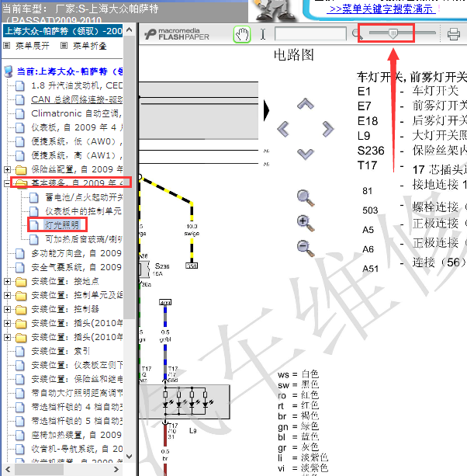The height and width of the screenshot is (476, 467).
Task: Open 带自动大灯照明距离调节 item
Action: coord(77,393)
